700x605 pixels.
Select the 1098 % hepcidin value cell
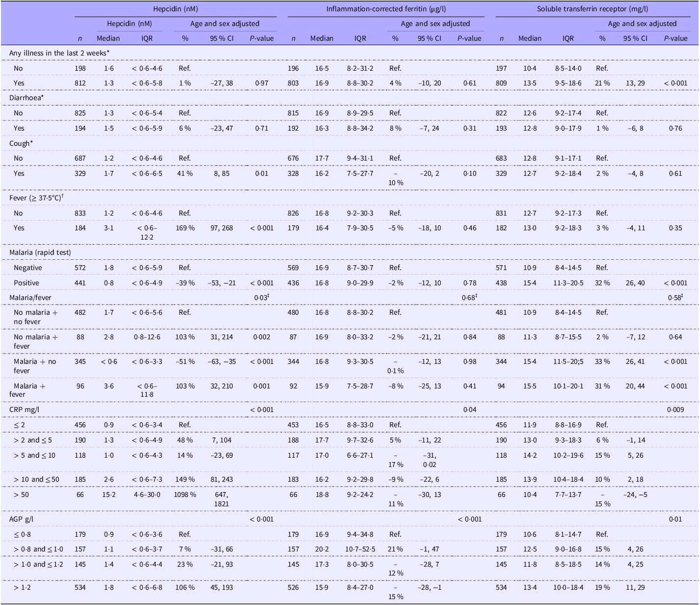184,495
